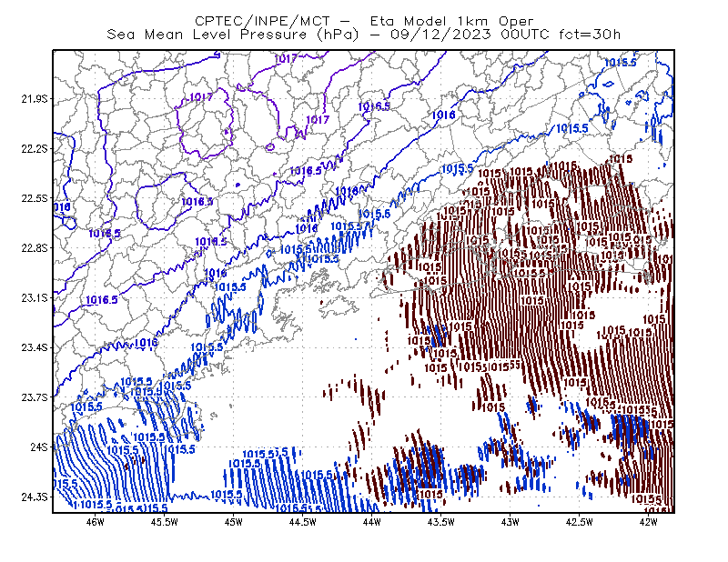Select the 22.8S latitude axis label

click(35, 248)
